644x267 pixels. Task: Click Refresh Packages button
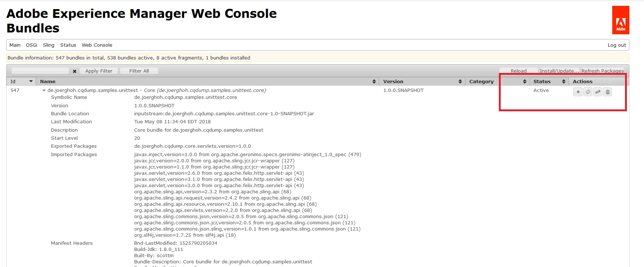602,71
